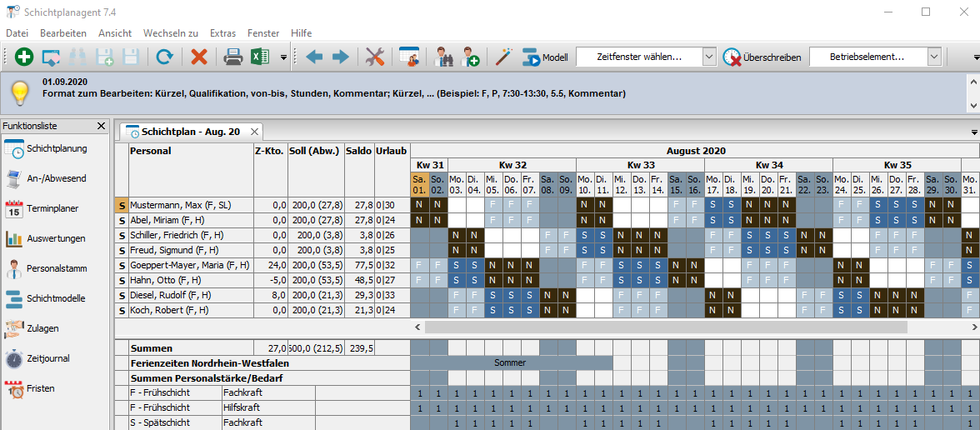The height and width of the screenshot is (430, 980).
Task: Click the refresh arrow toolbar icon
Action: [165, 57]
